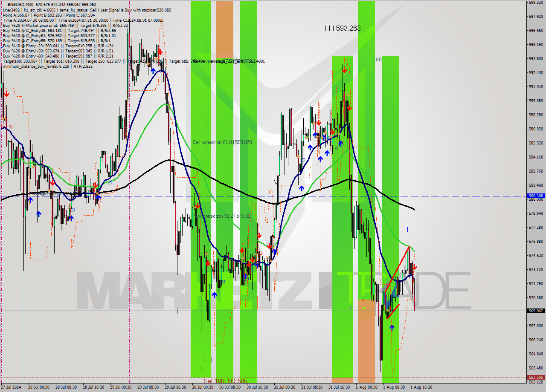Click the '30 Jul 08:30' time axis label
Screen dimensions: 546x392
[230, 387]
